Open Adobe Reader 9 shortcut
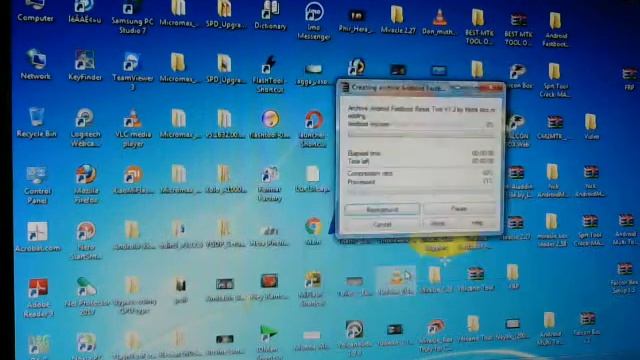 click(38, 298)
